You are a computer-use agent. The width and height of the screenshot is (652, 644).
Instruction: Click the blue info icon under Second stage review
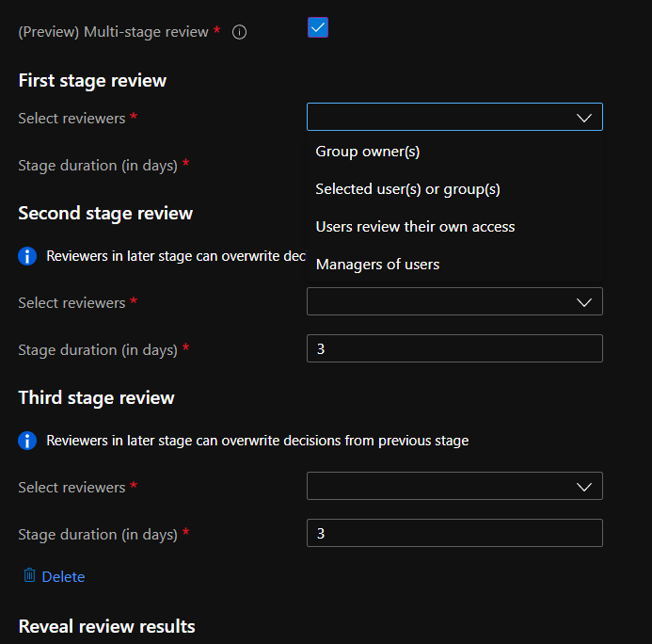tap(28, 256)
